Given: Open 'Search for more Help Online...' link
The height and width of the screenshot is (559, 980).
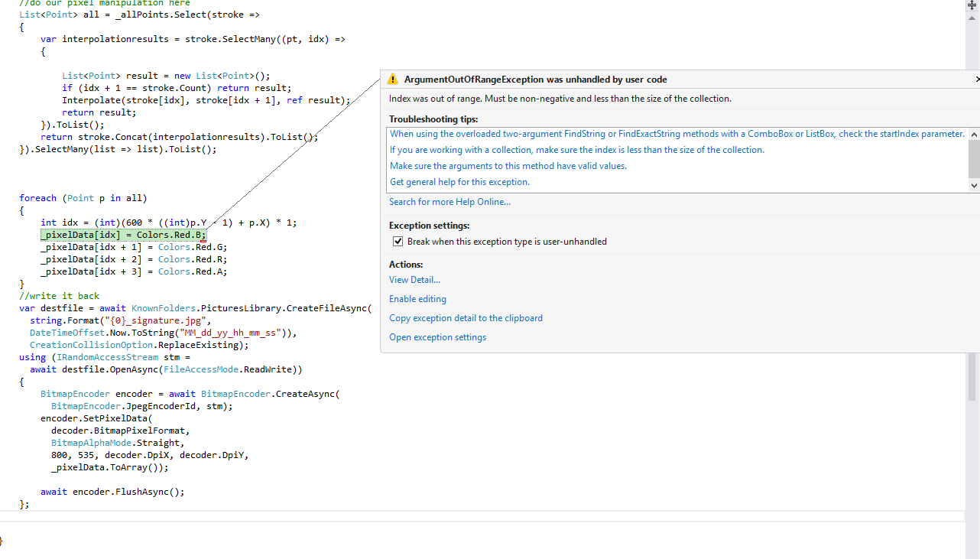Looking at the screenshot, I should pyautogui.click(x=449, y=202).
